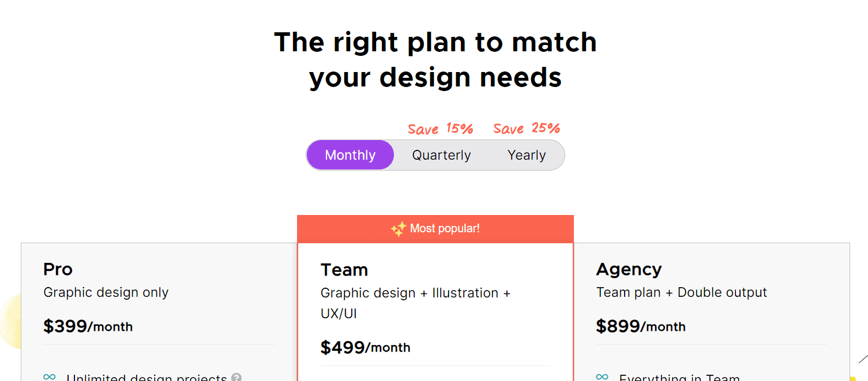Click the $399/month price

point(88,326)
